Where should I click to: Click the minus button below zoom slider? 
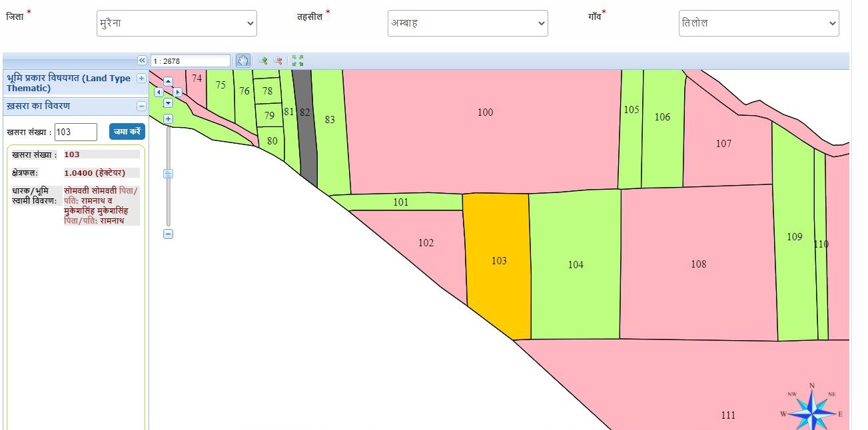[169, 234]
